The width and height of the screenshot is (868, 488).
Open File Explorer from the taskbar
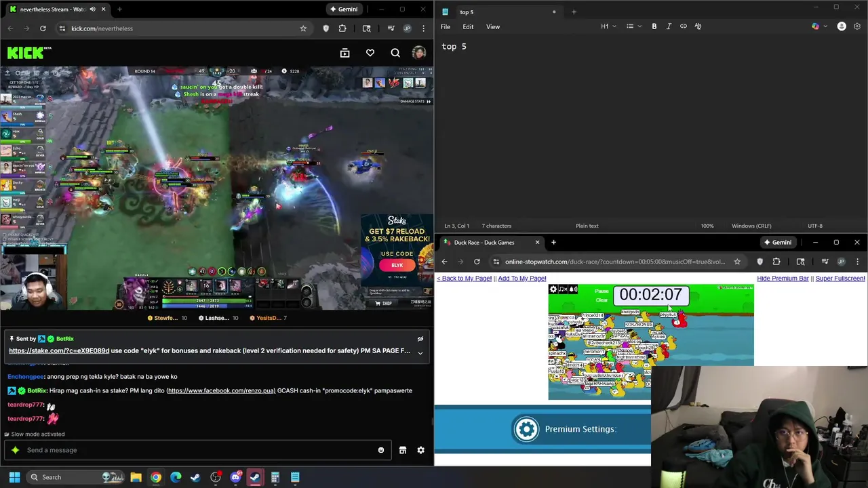[x=136, y=477]
